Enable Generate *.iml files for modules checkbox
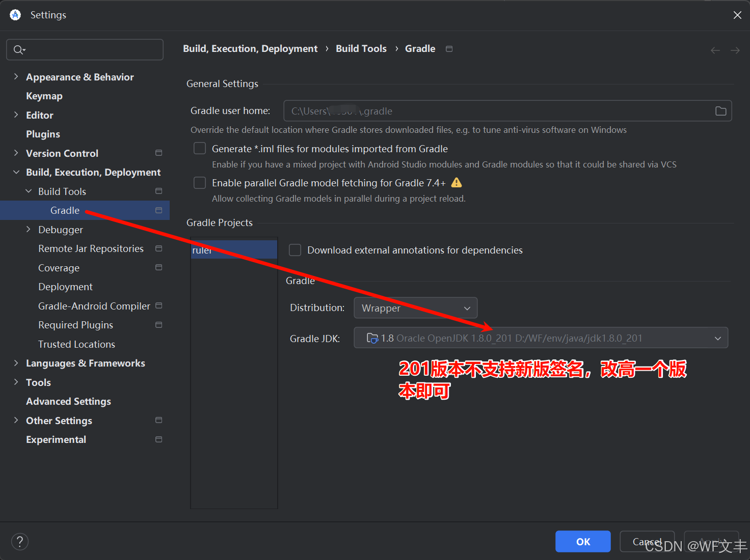 (200, 148)
